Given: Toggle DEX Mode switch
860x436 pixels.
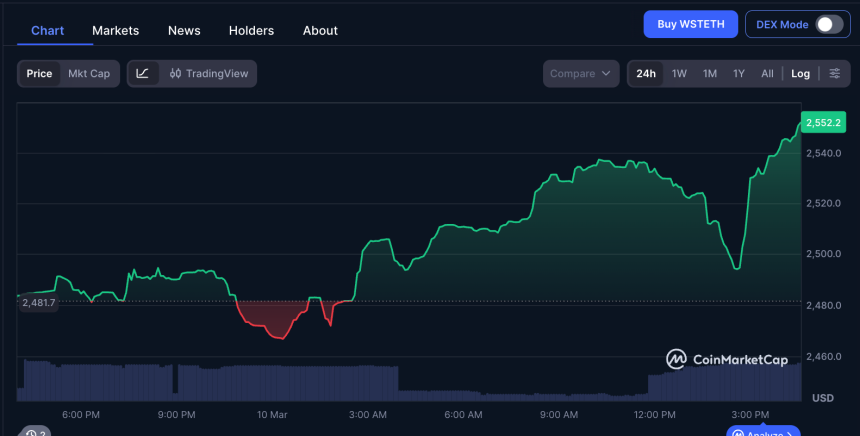Looking at the screenshot, I should [829, 25].
